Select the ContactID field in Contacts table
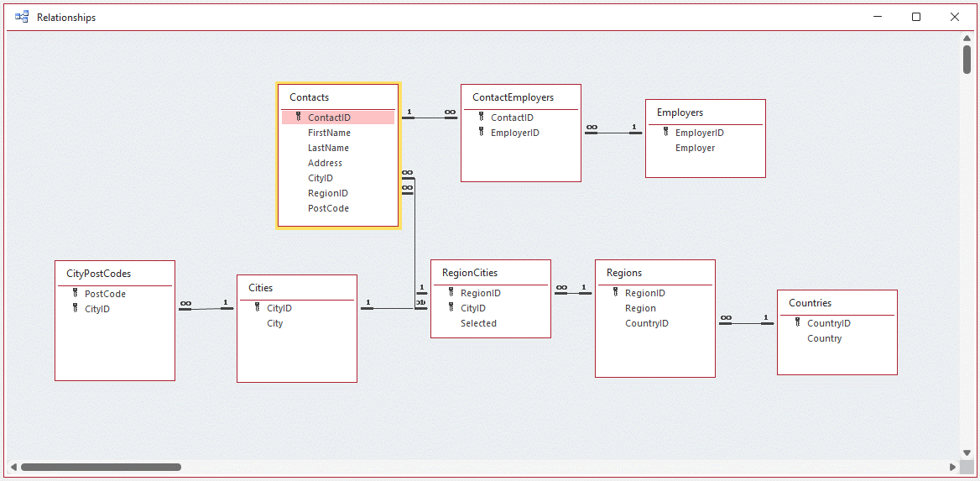980x481 pixels. click(x=338, y=118)
